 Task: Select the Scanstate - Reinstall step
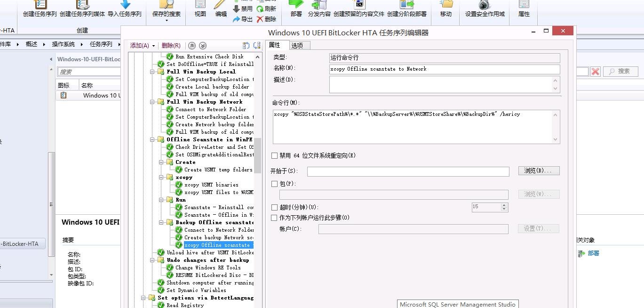pos(219,207)
